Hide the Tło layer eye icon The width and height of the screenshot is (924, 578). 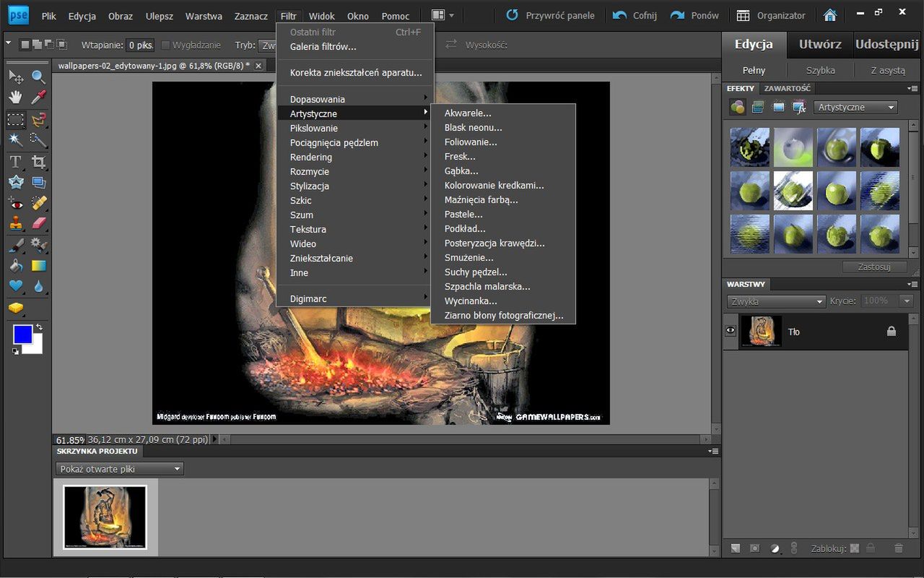tap(731, 331)
